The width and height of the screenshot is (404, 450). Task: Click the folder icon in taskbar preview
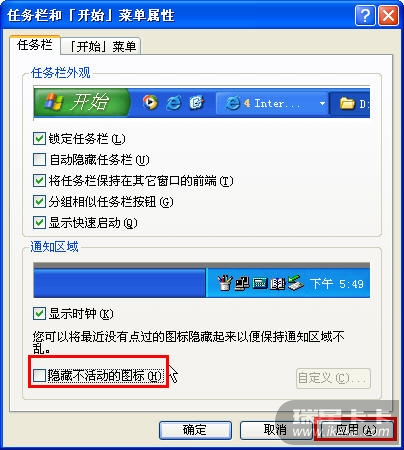347,103
